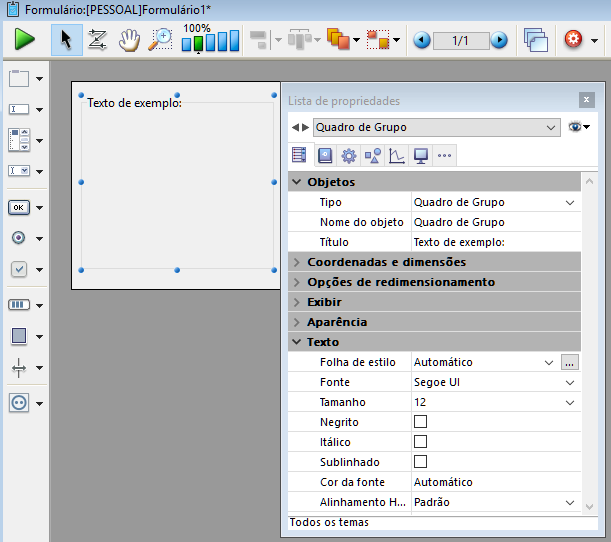Click the entry order tool icon
Viewport: 611px width, 542px height.
97,40
